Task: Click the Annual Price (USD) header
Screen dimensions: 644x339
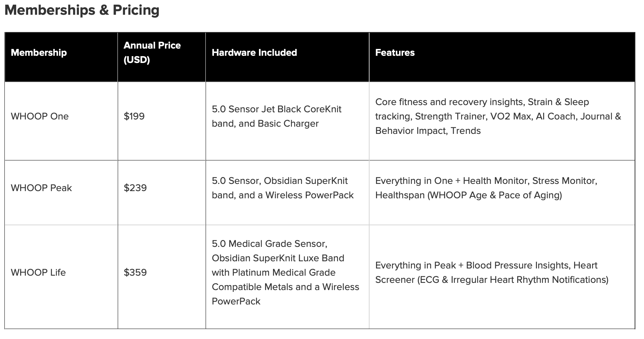Action: coord(152,53)
